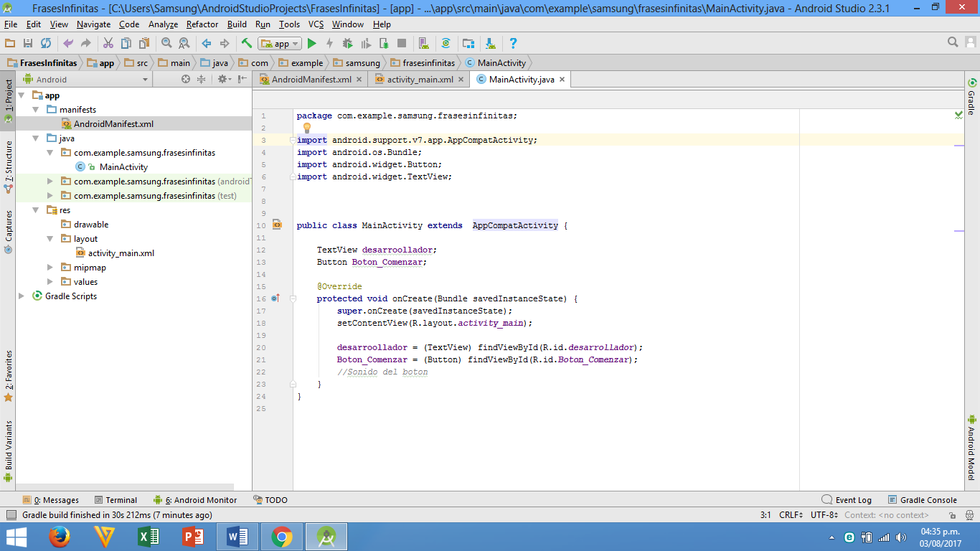Click the Find magnifier icon
This screenshot has height=551, width=980.
[x=166, y=44]
